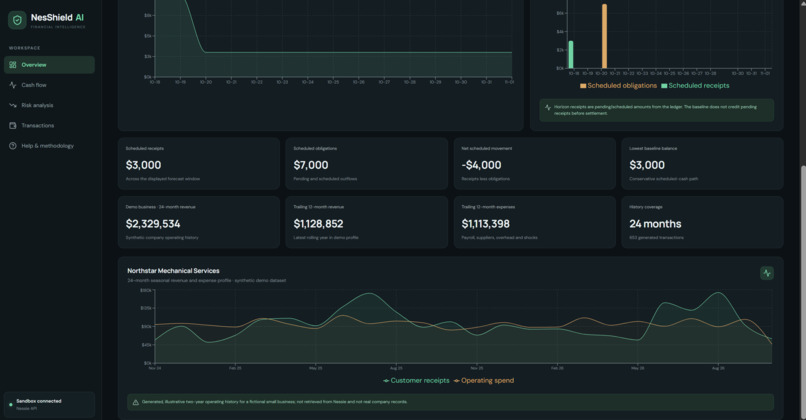Click the $2,329,534 24-month revenue value
806x420 pixels.
(x=153, y=224)
